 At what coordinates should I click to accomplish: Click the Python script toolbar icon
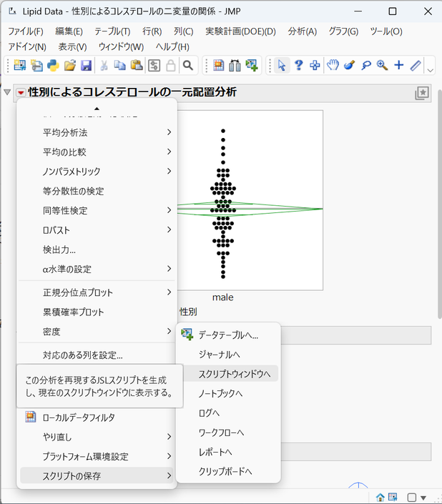coord(53,66)
